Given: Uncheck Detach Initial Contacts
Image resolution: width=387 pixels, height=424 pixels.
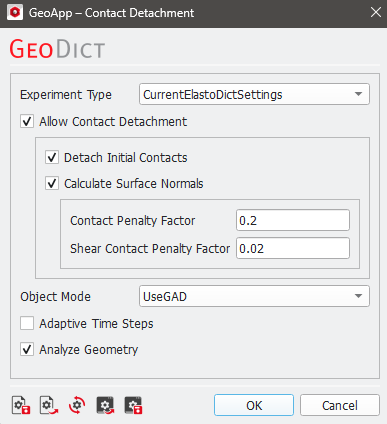Looking at the screenshot, I should [x=52, y=157].
